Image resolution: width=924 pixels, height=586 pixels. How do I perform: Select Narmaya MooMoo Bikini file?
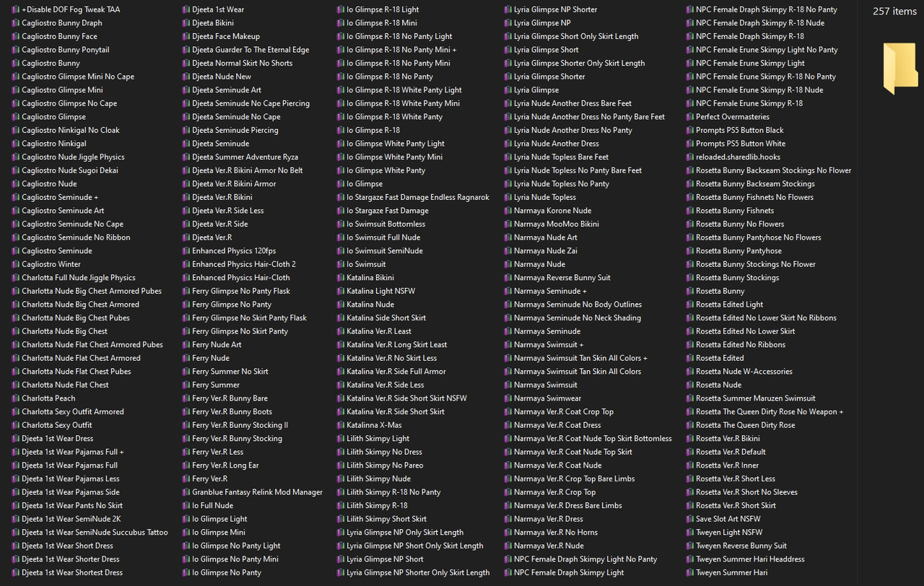coord(557,224)
